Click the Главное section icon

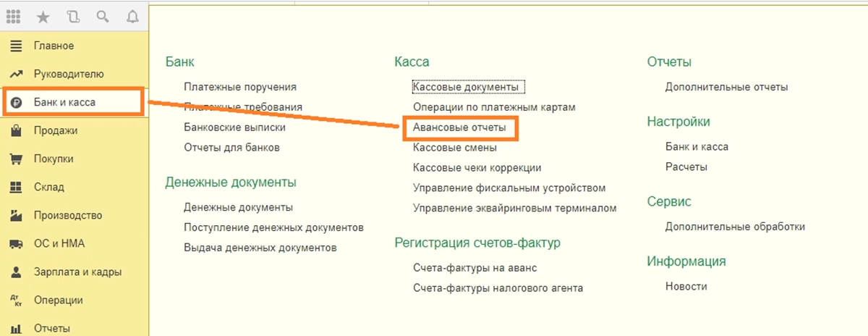[16, 46]
